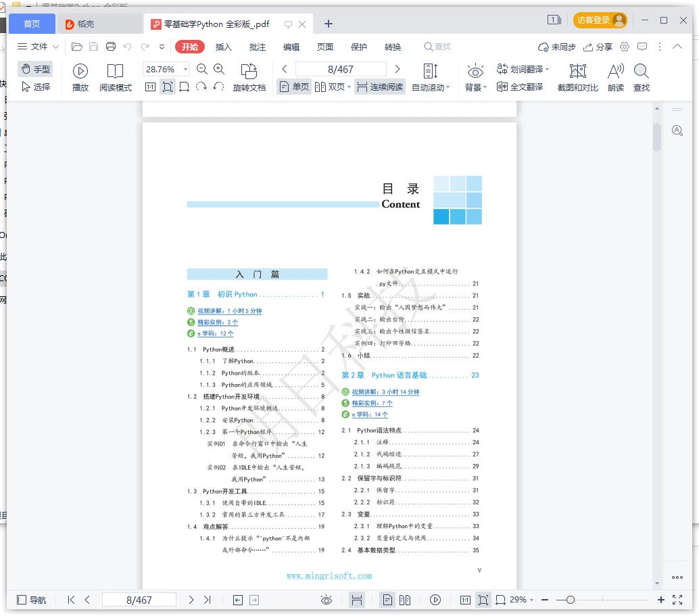Expand the 划词翻译 dropdown
The width and height of the screenshot is (699, 616).
pos(547,69)
